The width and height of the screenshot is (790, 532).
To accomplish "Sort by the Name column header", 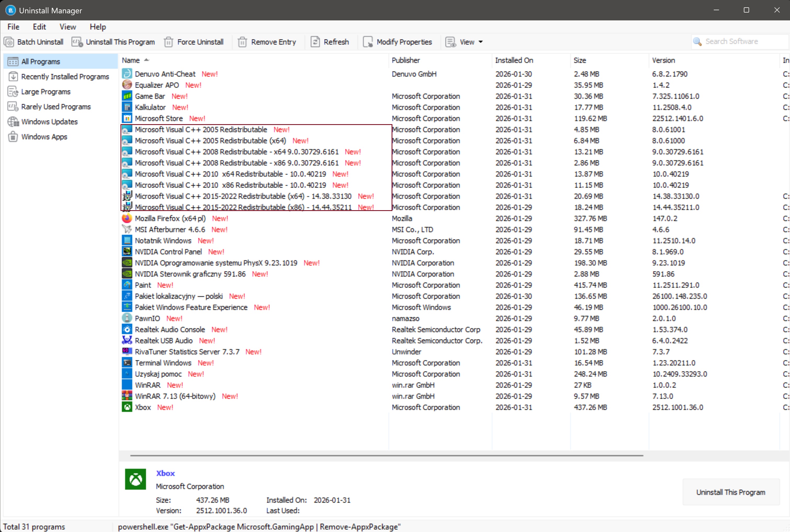I will [x=131, y=60].
